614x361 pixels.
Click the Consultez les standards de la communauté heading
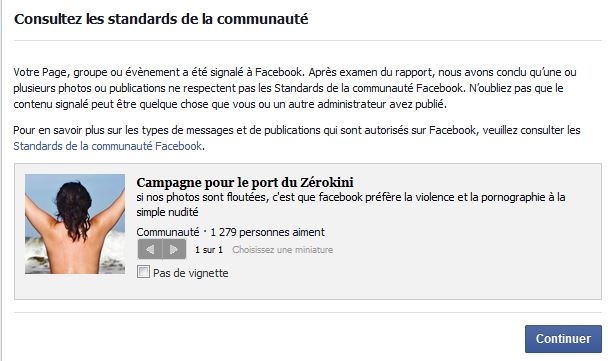(x=161, y=19)
